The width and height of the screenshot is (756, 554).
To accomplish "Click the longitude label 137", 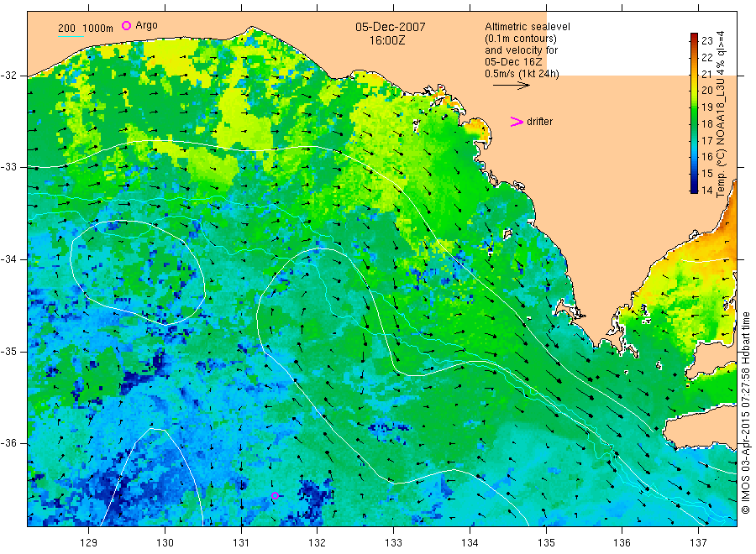I will tap(698, 542).
